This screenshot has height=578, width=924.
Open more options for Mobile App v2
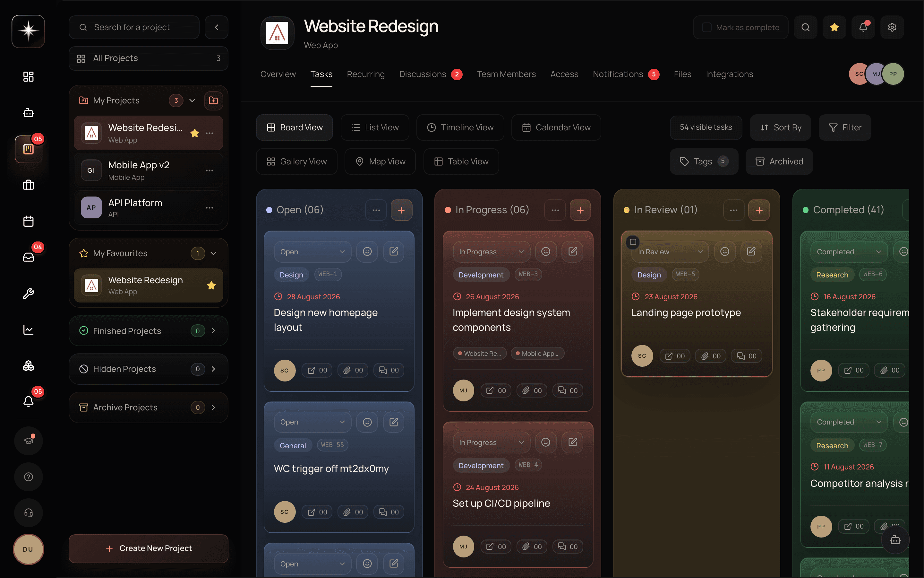209,171
